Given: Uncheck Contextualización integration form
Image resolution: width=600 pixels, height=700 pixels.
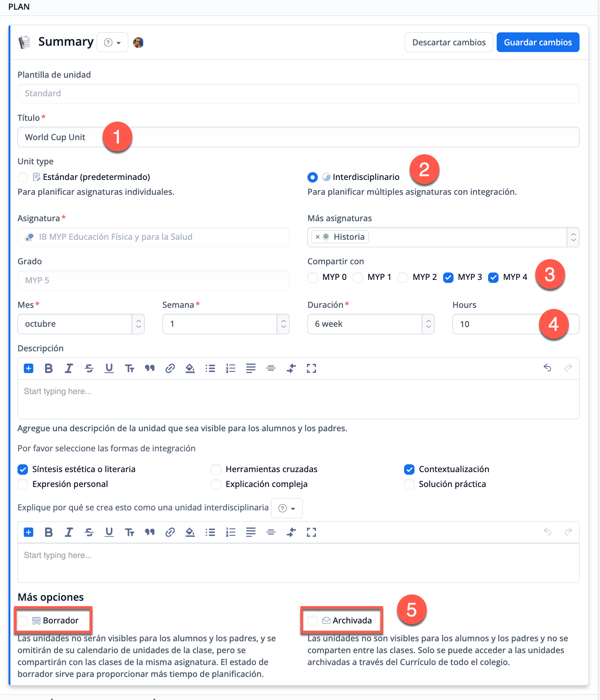Looking at the screenshot, I should point(409,470).
